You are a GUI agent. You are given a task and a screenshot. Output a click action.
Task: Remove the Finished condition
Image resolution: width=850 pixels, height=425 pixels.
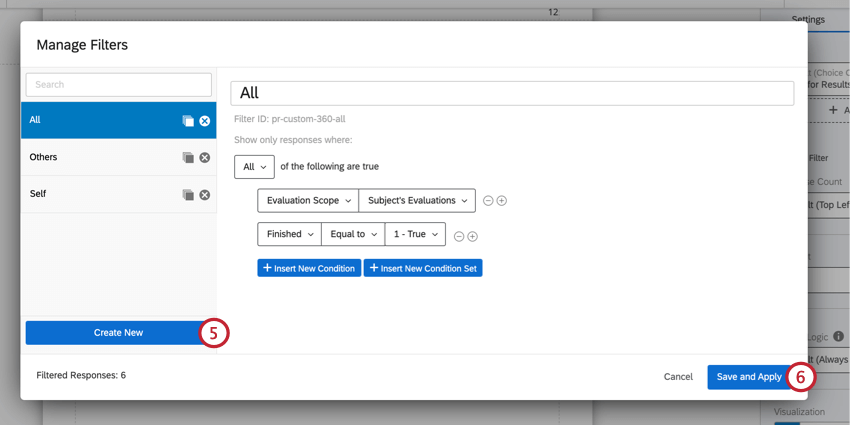(459, 236)
